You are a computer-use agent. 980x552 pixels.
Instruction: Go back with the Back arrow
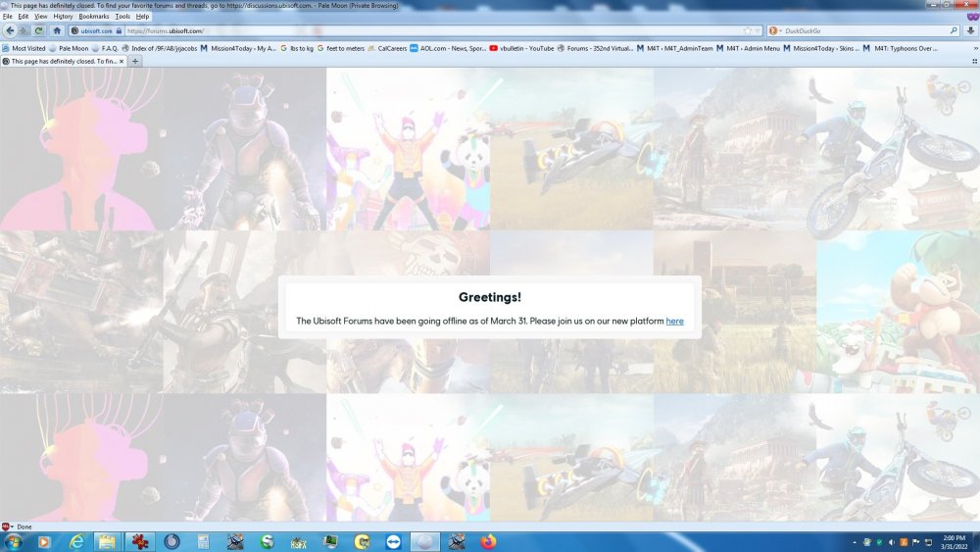point(10,30)
